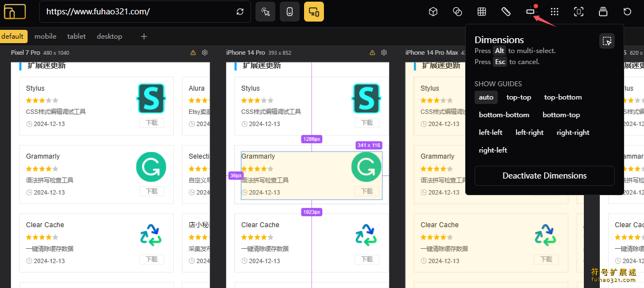Select the auto guide option
The image size is (644, 288).
(486, 97)
